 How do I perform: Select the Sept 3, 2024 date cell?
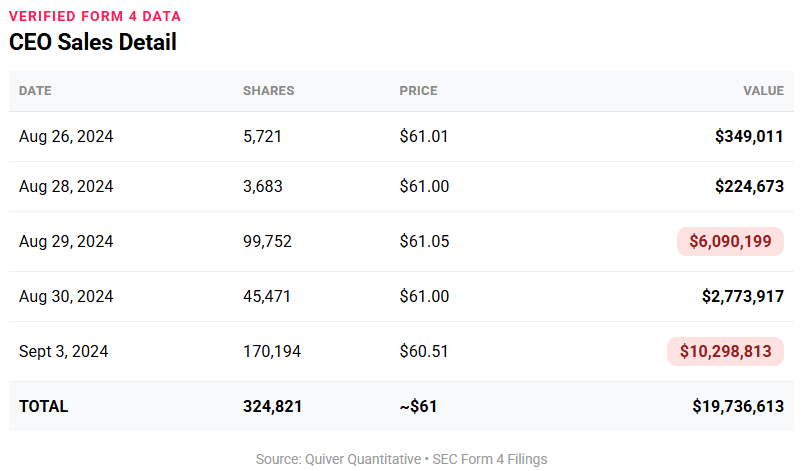point(64,352)
